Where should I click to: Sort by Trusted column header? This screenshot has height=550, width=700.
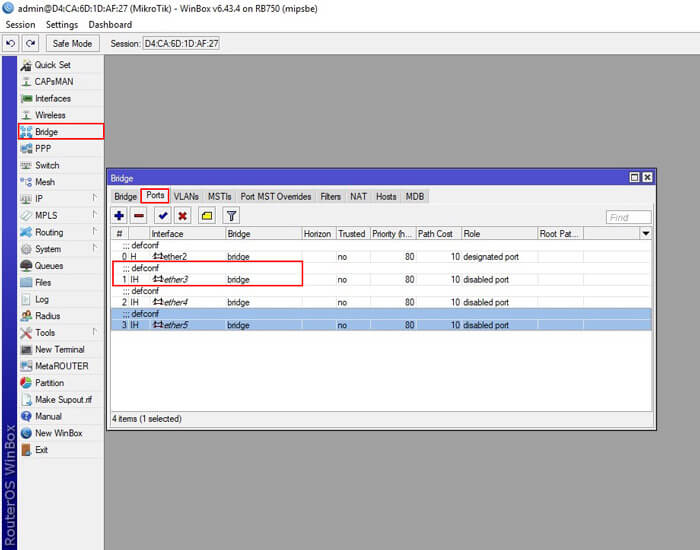coord(353,233)
